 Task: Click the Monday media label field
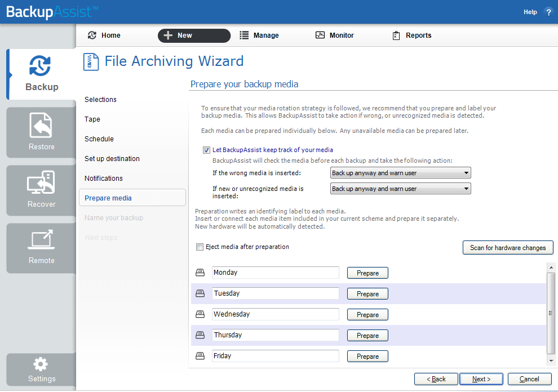[276, 273]
